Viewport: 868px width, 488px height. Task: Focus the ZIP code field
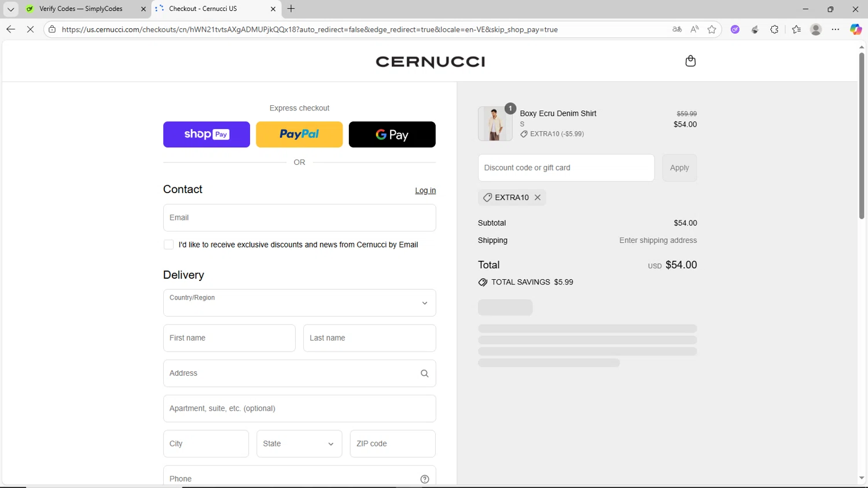(393, 443)
